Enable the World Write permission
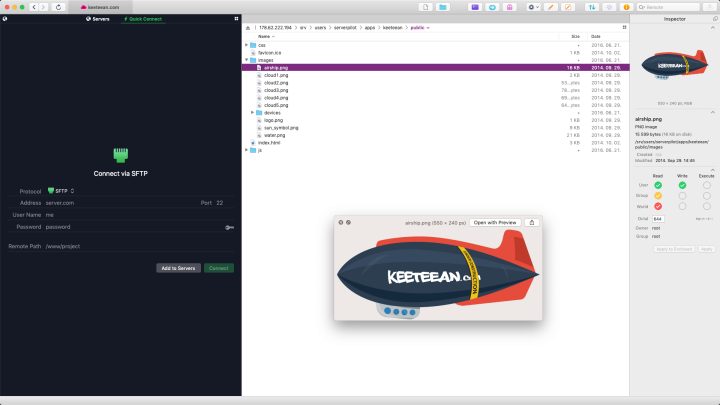720x405 pixels. 682,207
